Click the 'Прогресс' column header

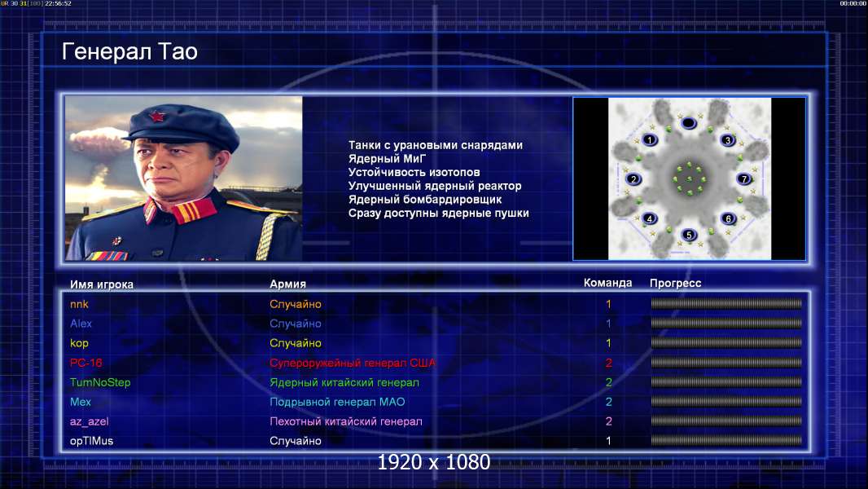coord(675,283)
